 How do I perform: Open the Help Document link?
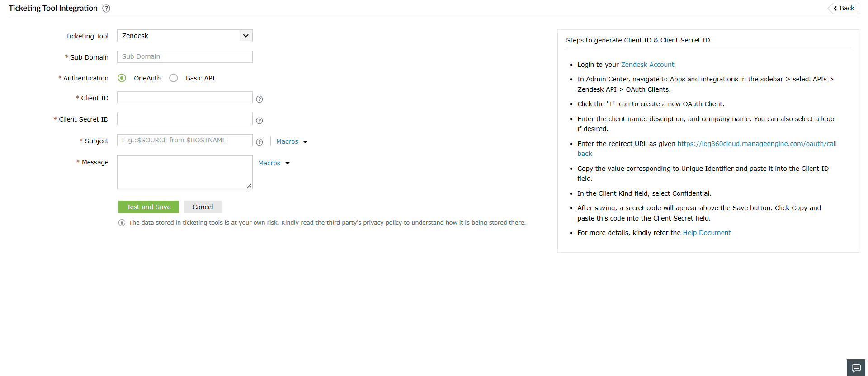click(x=707, y=233)
